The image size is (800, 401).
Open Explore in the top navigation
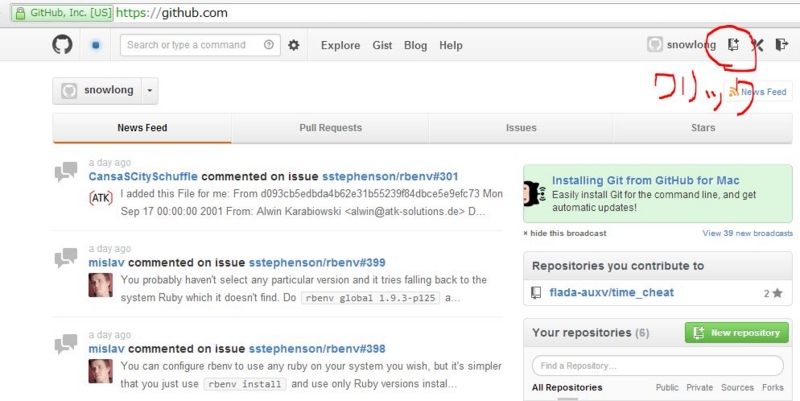[x=340, y=45]
